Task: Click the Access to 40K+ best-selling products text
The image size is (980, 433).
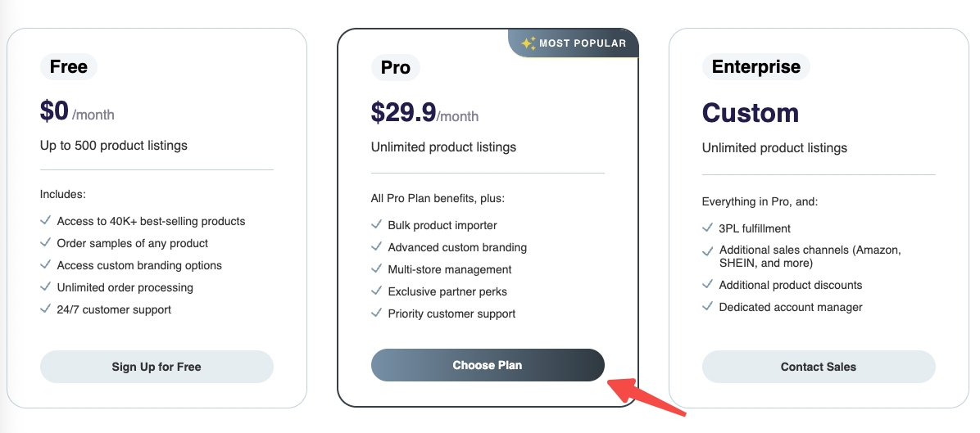Action: pos(152,222)
